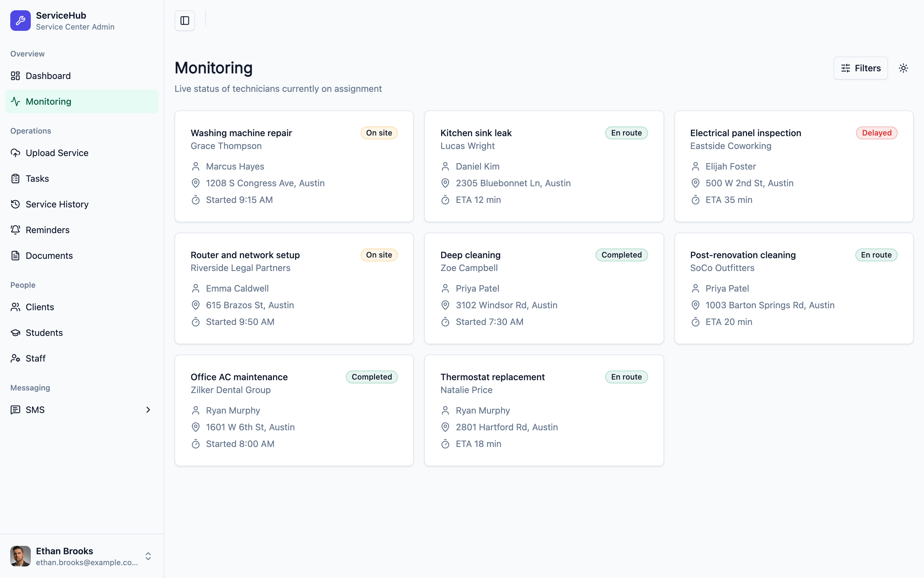The height and width of the screenshot is (578, 924).
Task: Expand the SMS submenu chevron
Action: coord(148,410)
